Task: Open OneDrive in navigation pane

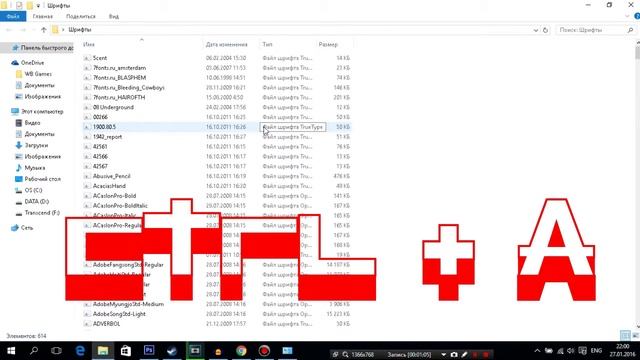Action: coord(32,63)
